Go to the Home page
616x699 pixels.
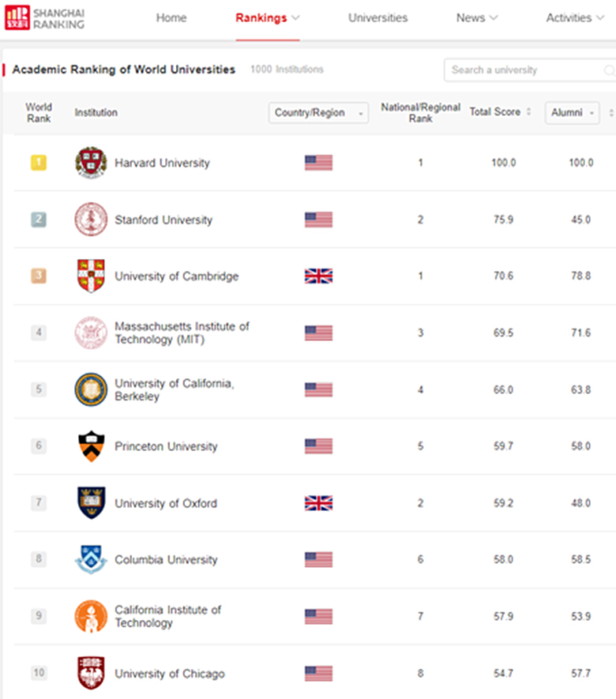point(171,18)
